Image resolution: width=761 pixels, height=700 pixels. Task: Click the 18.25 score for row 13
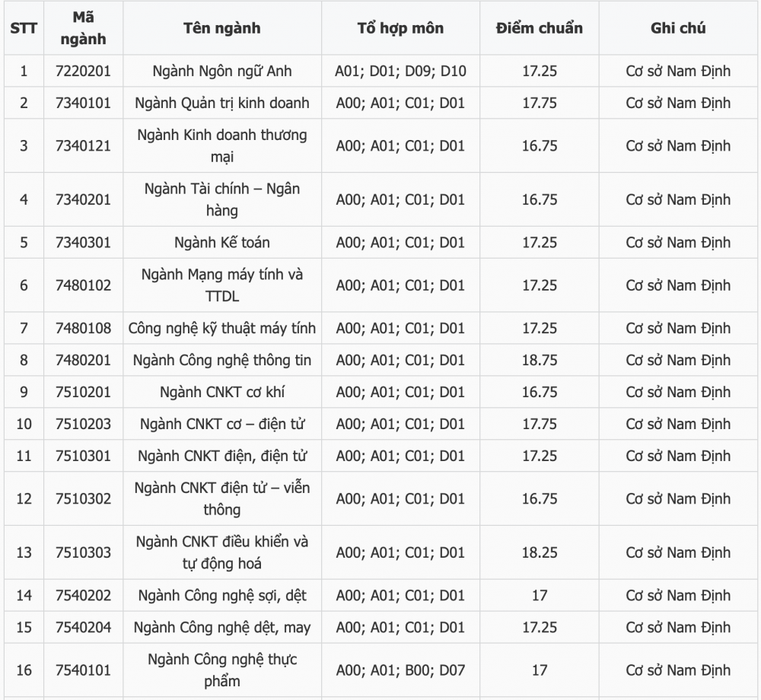tap(540, 552)
